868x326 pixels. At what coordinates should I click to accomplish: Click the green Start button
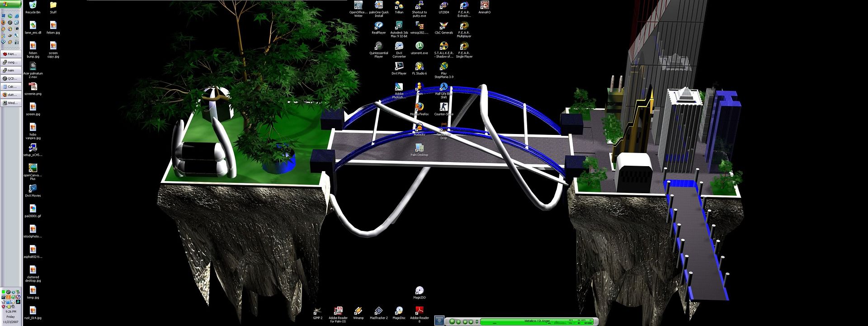11,4
